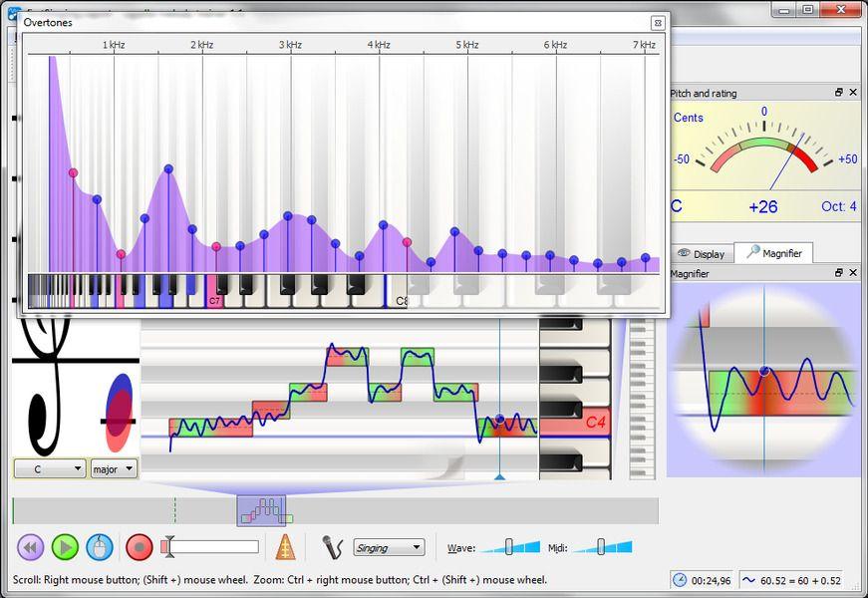Adjust the Wave volume slider

tap(509, 546)
